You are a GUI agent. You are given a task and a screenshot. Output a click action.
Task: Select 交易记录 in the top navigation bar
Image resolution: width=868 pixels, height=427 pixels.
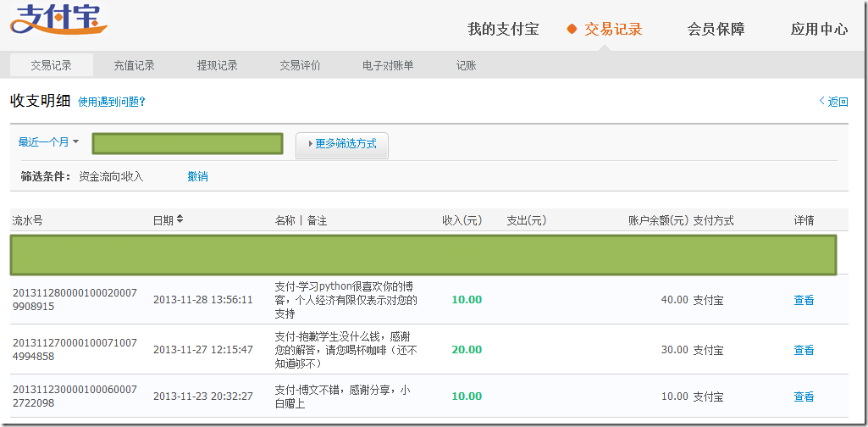click(613, 30)
